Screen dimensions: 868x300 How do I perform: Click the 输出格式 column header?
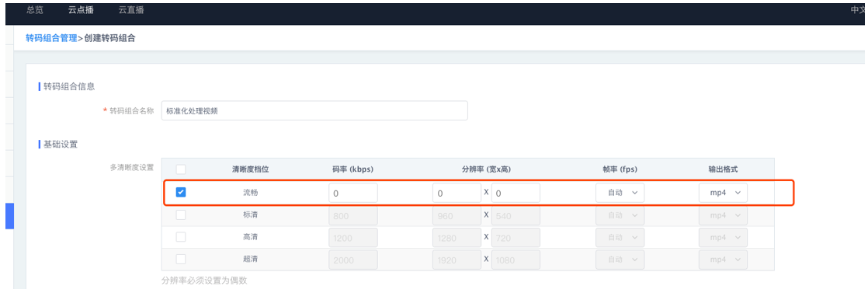tap(723, 169)
